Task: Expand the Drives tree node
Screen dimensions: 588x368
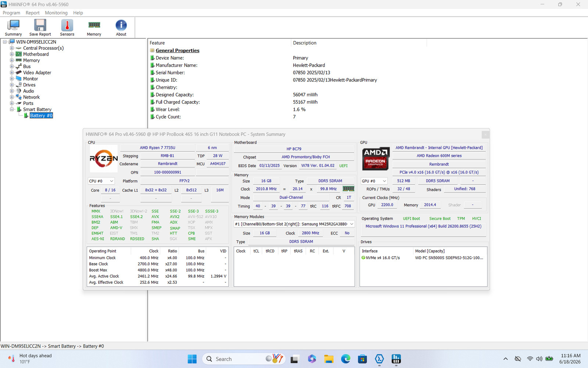Action: (x=12, y=85)
